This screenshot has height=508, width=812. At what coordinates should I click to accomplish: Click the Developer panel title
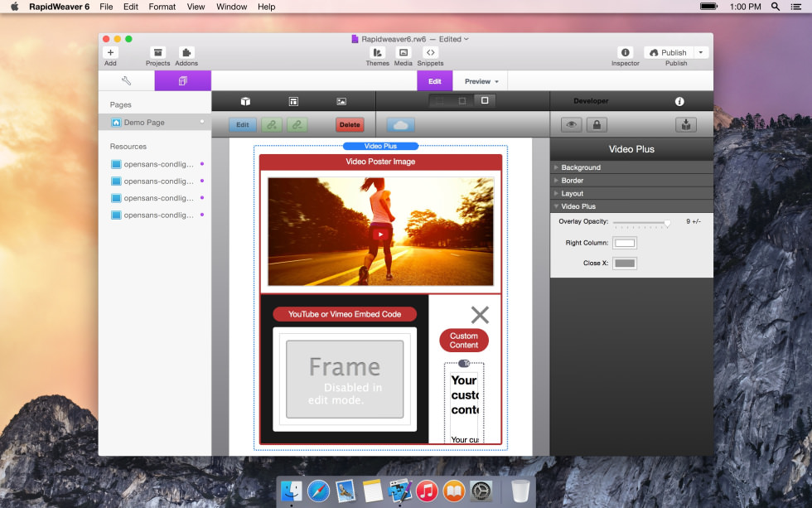(591, 101)
